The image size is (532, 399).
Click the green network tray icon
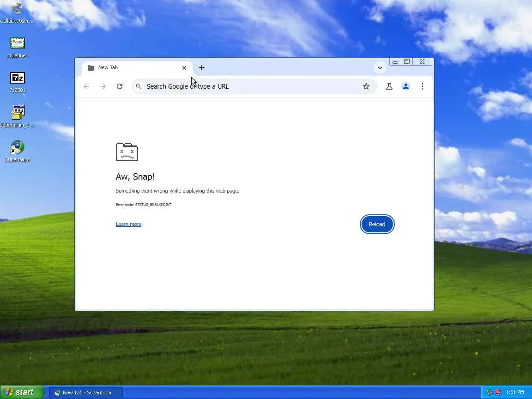point(489,392)
